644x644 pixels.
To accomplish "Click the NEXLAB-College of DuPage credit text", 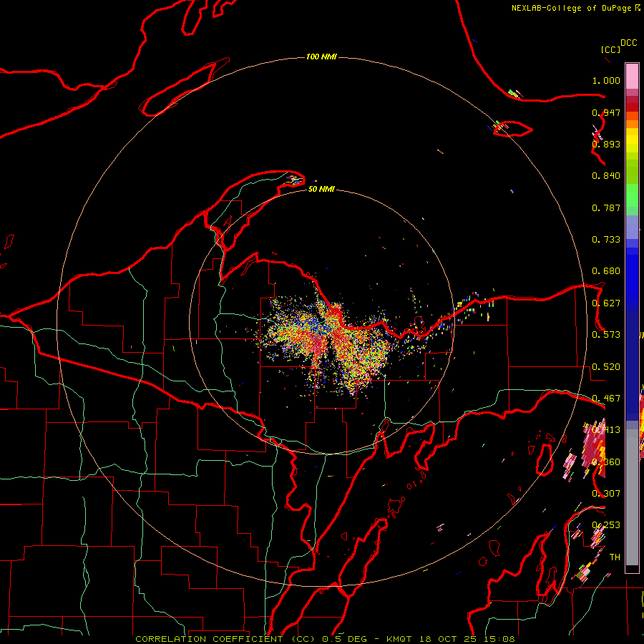I will [572, 8].
